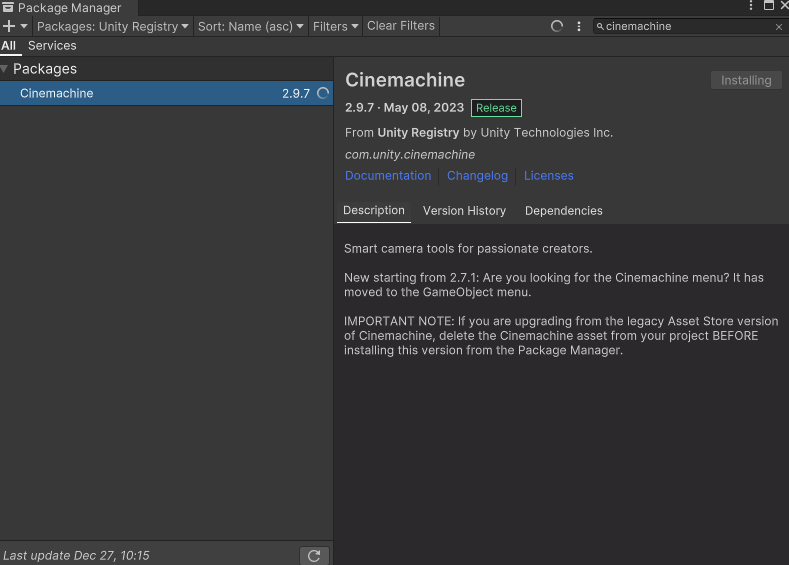Select the Cinemachine package row

click(166, 93)
